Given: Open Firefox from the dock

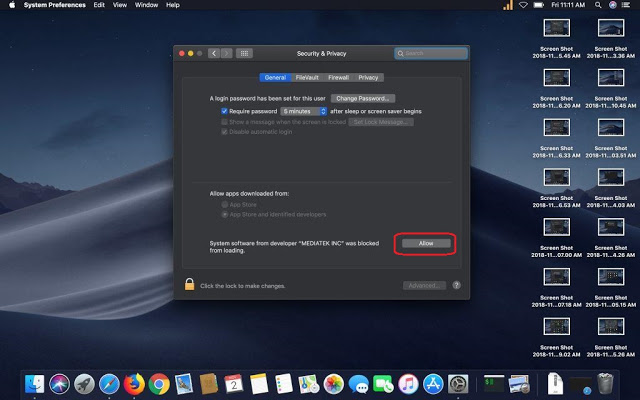Looking at the screenshot, I should 134,383.
